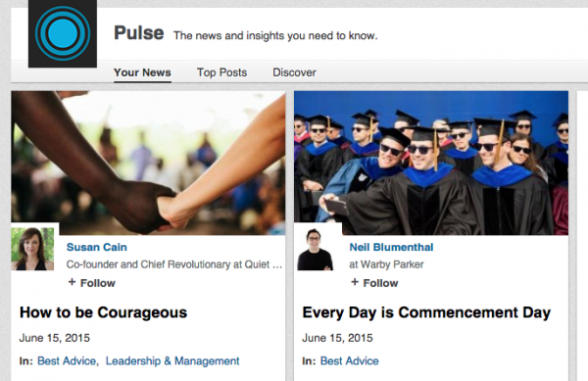Open Neil Blumenthal's profile photo
This screenshot has width=588, height=381.
[x=316, y=249]
